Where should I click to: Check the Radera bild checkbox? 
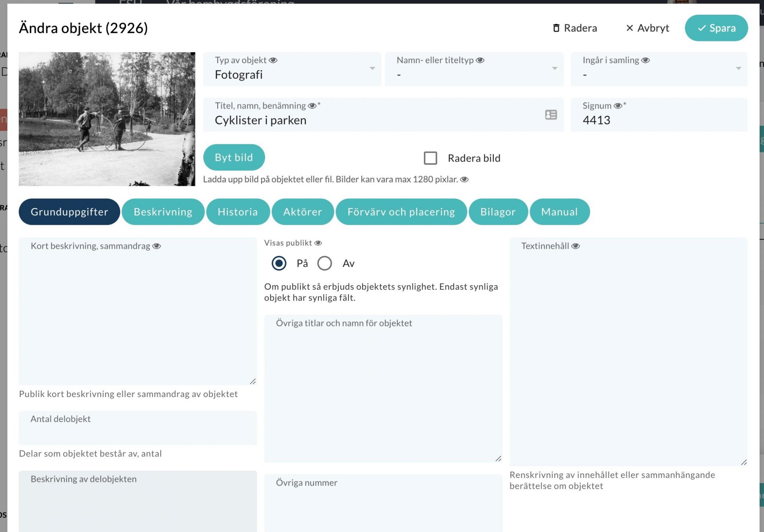coord(430,158)
